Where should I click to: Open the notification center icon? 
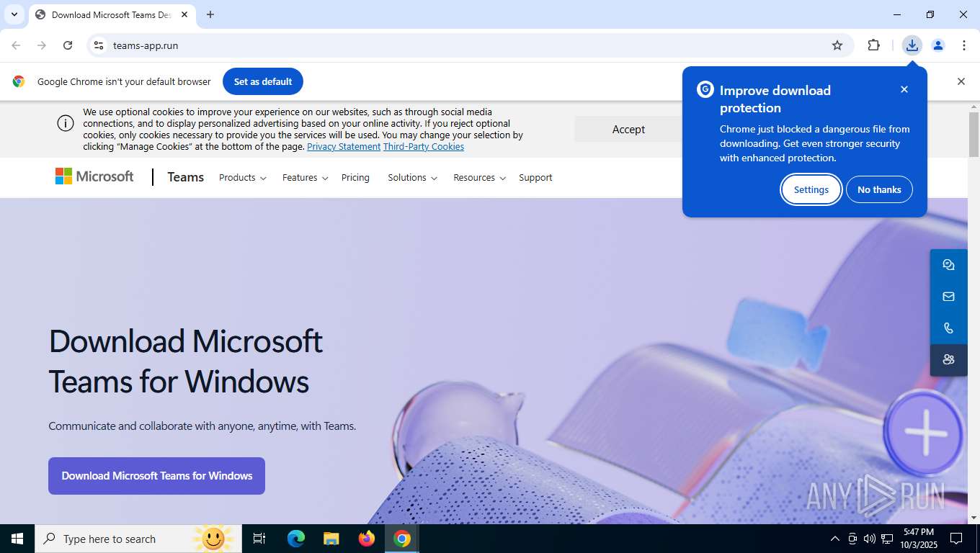pos(956,539)
